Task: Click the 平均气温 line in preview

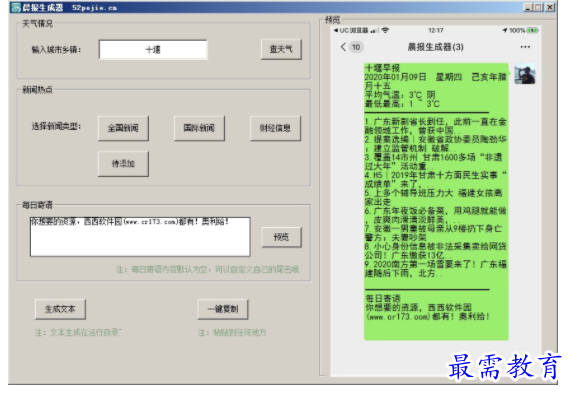Action: (x=400, y=95)
